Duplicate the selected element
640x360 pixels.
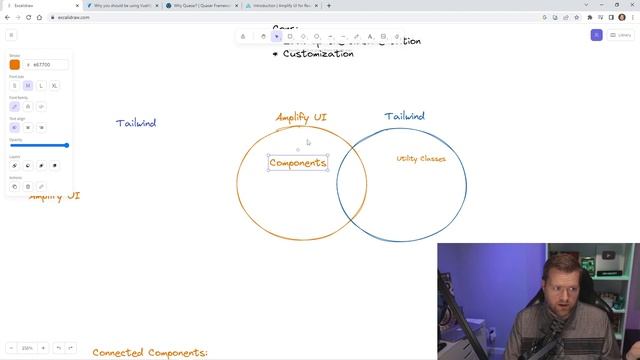pyautogui.click(x=15, y=187)
